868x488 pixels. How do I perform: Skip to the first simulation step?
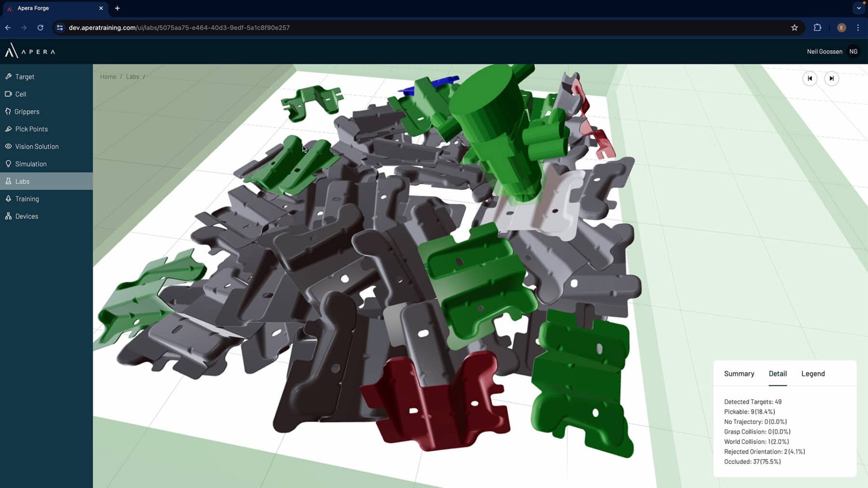810,79
